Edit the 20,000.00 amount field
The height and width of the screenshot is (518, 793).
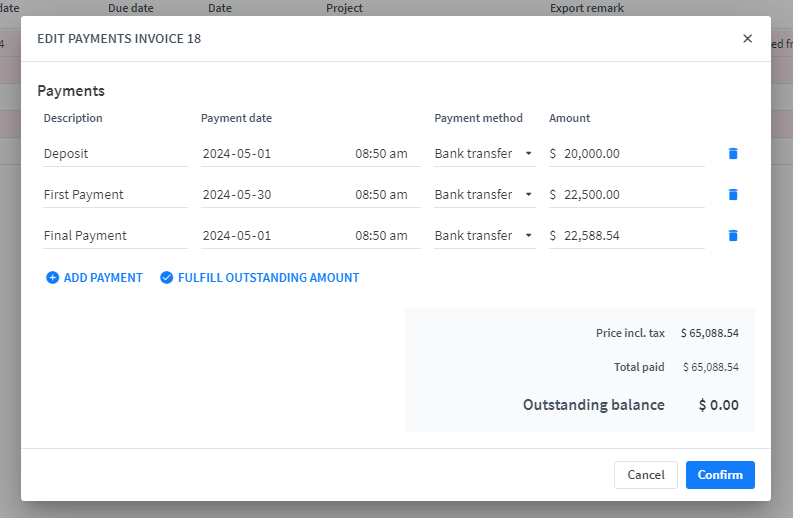627,153
